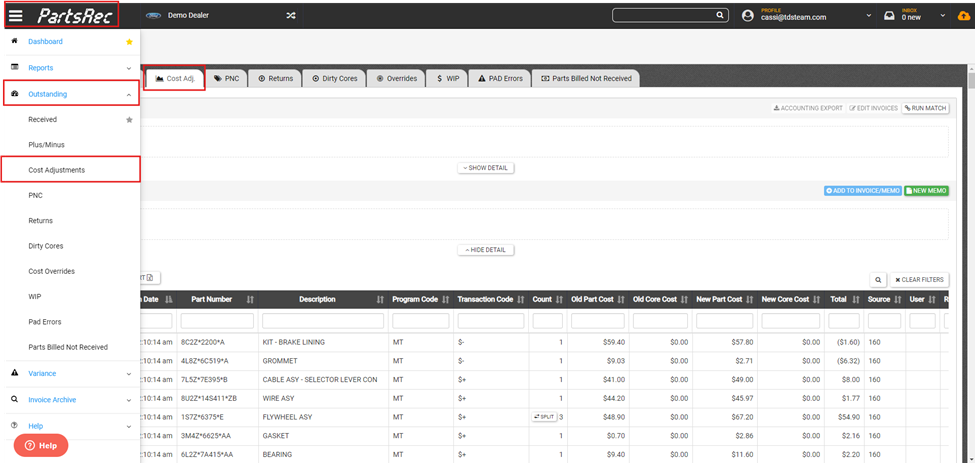Click SHOW DETAIL expander
Viewport: 975px width, 463px height.
click(x=486, y=168)
